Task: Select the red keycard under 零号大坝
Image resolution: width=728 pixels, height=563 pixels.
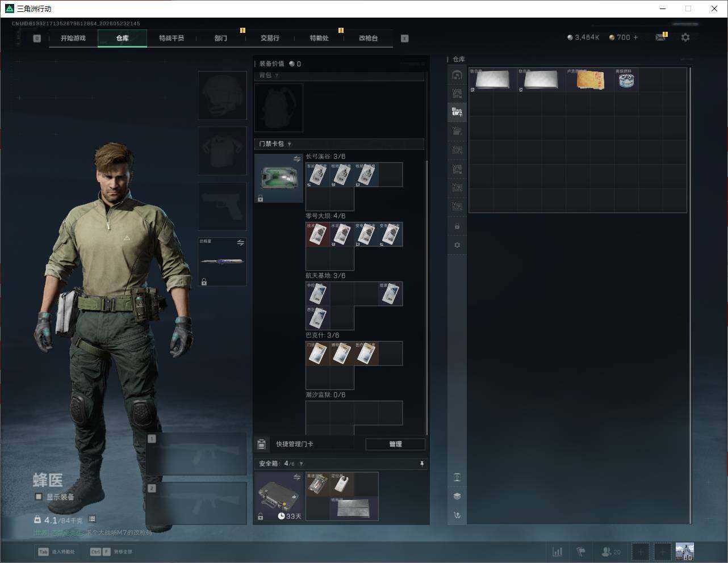Action: click(318, 234)
